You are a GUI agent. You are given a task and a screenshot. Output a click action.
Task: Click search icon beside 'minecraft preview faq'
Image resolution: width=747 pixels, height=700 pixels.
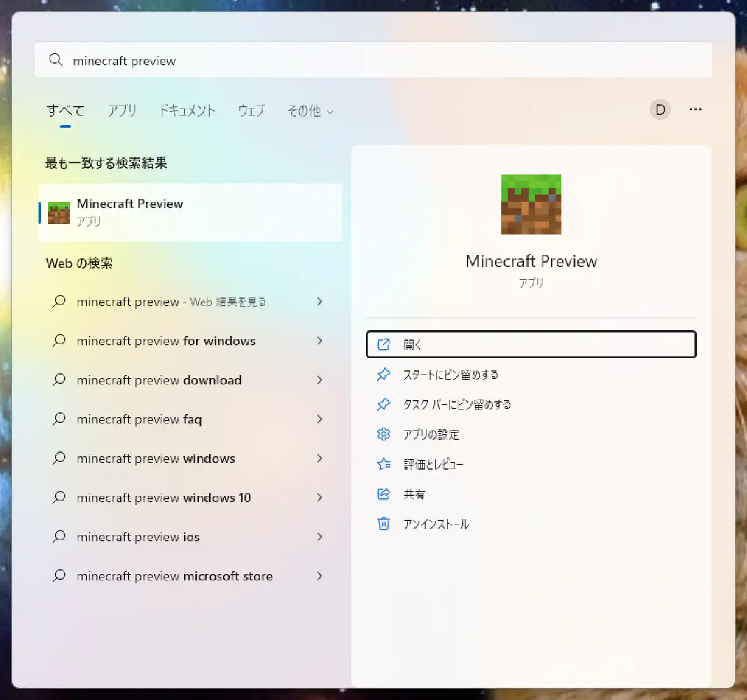59,419
